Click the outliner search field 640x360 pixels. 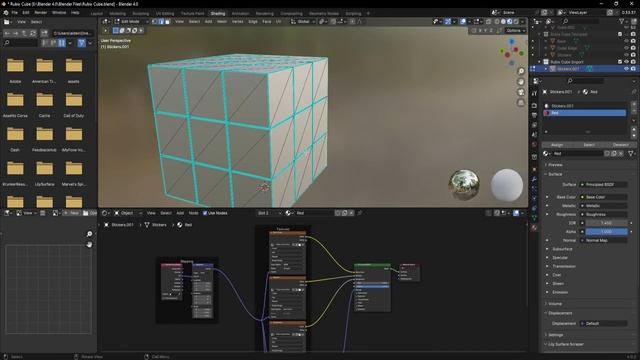pyautogui.click(x=581, y=21)
